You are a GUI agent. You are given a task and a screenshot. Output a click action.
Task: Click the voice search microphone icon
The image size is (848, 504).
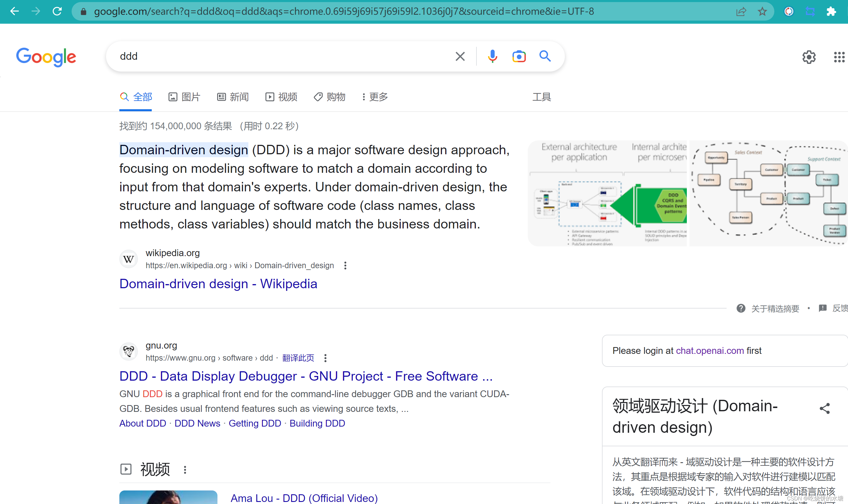(x=492, y=57)
